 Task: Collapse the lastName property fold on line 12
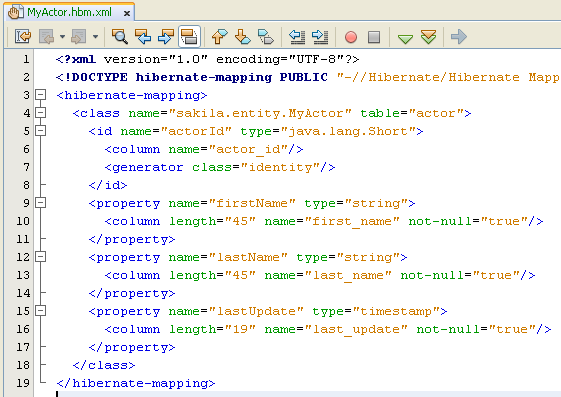(x=41, y=257)
